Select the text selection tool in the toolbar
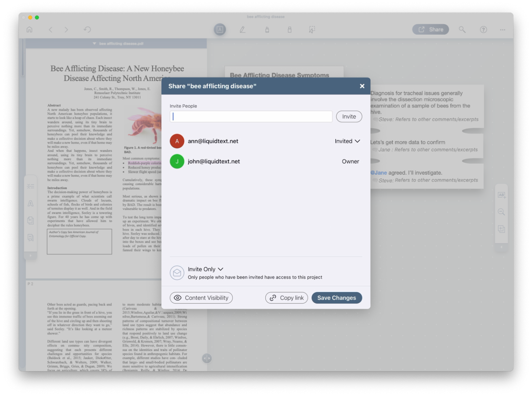Screen dimensions: 532x396 tap(220, 29)
